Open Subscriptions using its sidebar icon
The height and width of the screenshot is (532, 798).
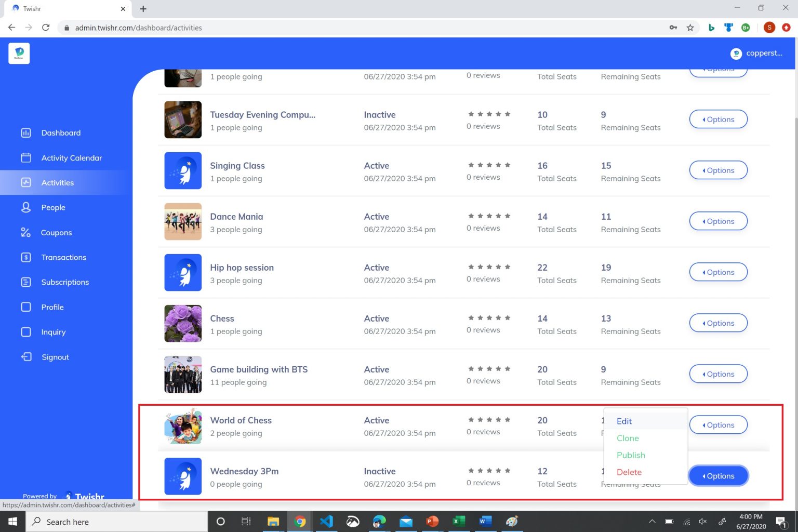[26, 282]
